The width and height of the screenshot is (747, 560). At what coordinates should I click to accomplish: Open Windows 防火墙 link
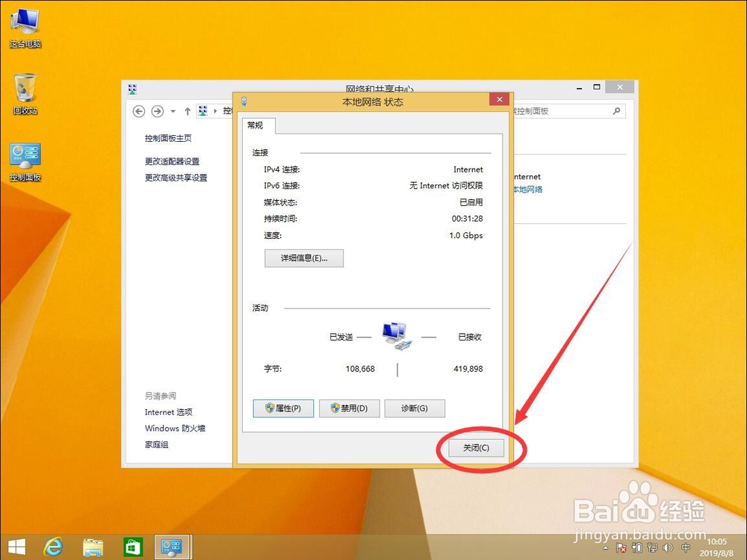[x=175, y=428]
